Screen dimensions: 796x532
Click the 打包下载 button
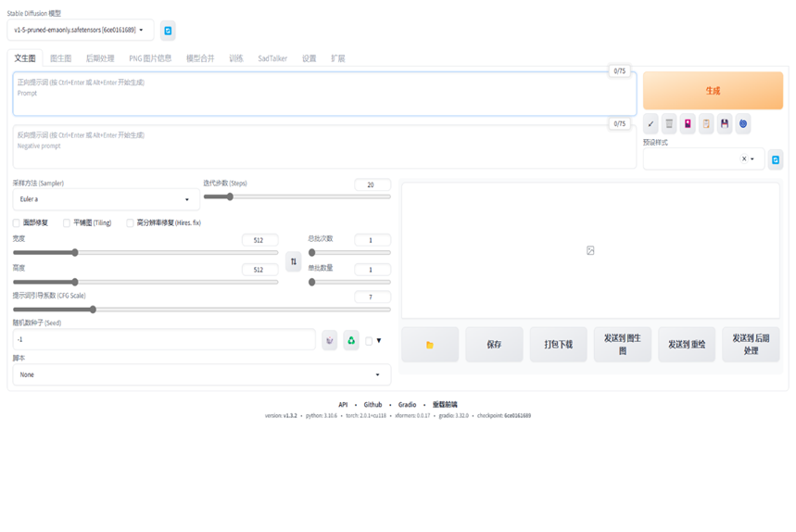tap(559, 345)
